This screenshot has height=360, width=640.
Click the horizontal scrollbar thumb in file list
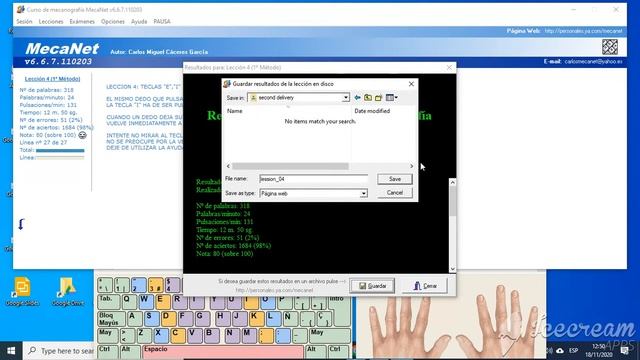(290, 166)
